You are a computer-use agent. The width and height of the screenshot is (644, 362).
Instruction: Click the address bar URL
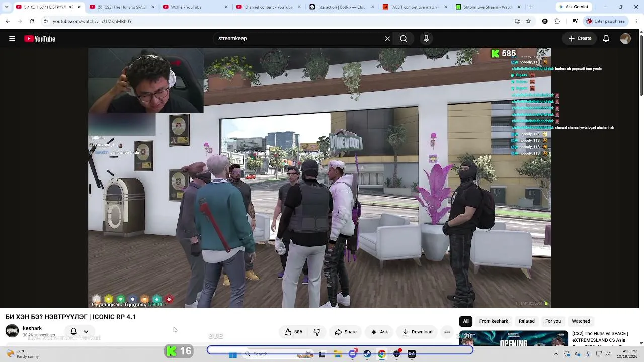(92, 21)
